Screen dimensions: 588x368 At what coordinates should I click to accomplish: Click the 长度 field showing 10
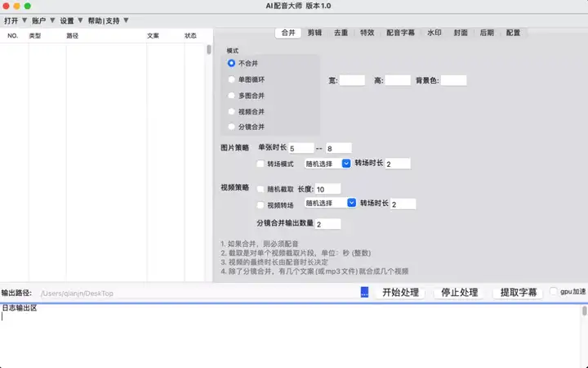pyautogui.click(x=328, y=189)
